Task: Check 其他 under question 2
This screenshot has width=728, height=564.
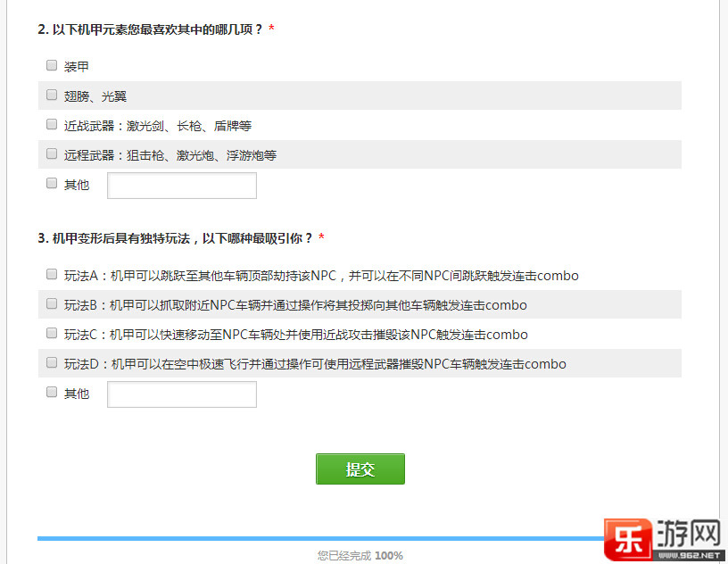Action: pyautogui.click(x=52, y=183)
